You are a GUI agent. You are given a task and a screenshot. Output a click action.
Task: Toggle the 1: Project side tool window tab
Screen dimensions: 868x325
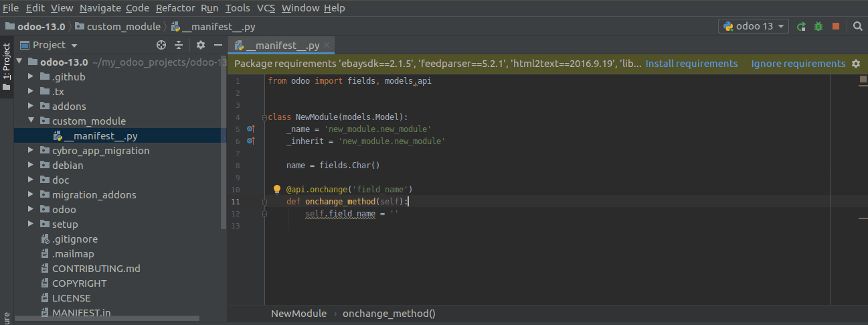click(x=7, y=67)
